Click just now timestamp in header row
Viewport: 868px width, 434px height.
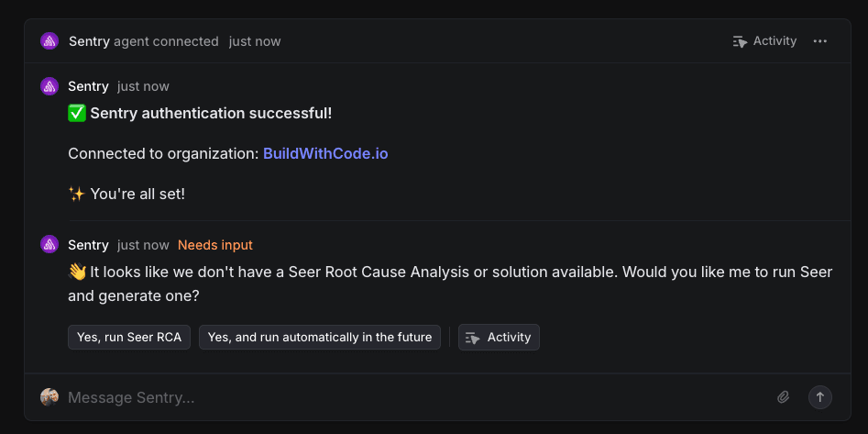[255, 41]
